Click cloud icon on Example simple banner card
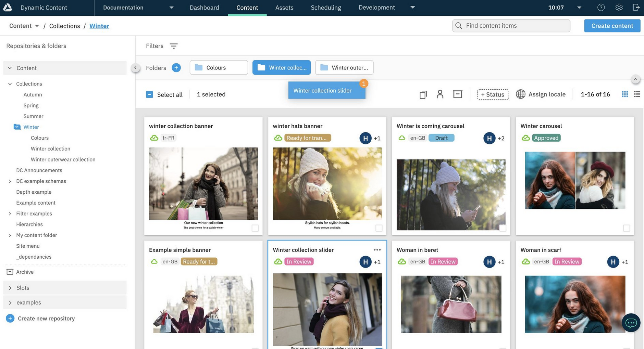Image resolution: width=644 pixels, height=349 pixels. (154, 261)
